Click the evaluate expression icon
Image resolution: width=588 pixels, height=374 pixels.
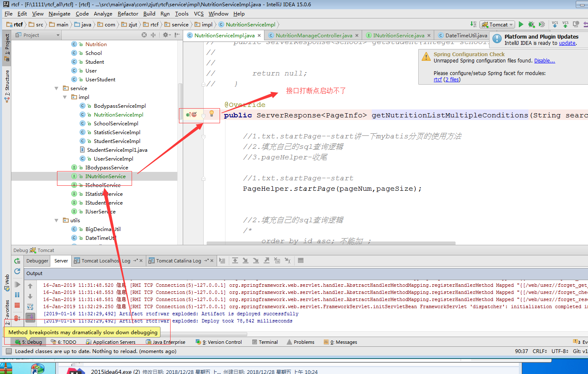[x=300, y=260]
